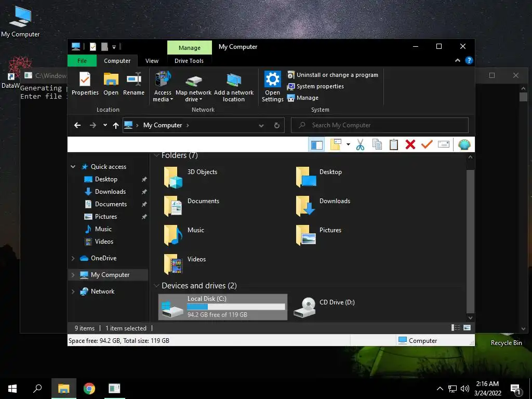Open the File tab

pyautogui.click(x=82, y=61)
